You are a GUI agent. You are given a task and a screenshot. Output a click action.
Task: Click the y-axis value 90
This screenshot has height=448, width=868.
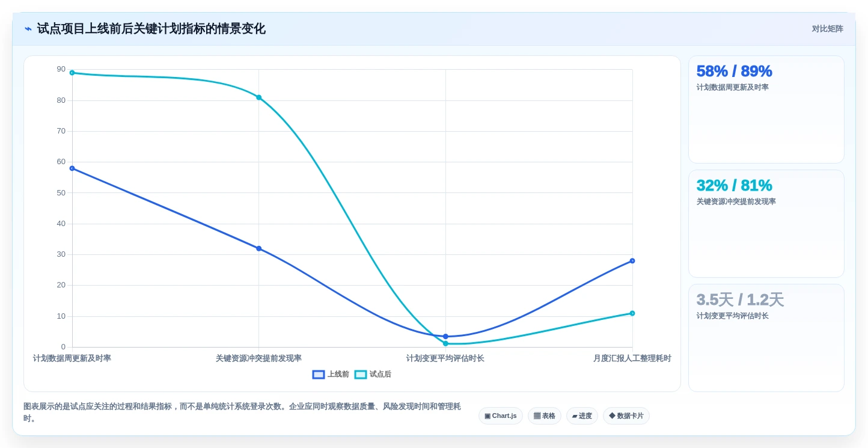[61, 69]
